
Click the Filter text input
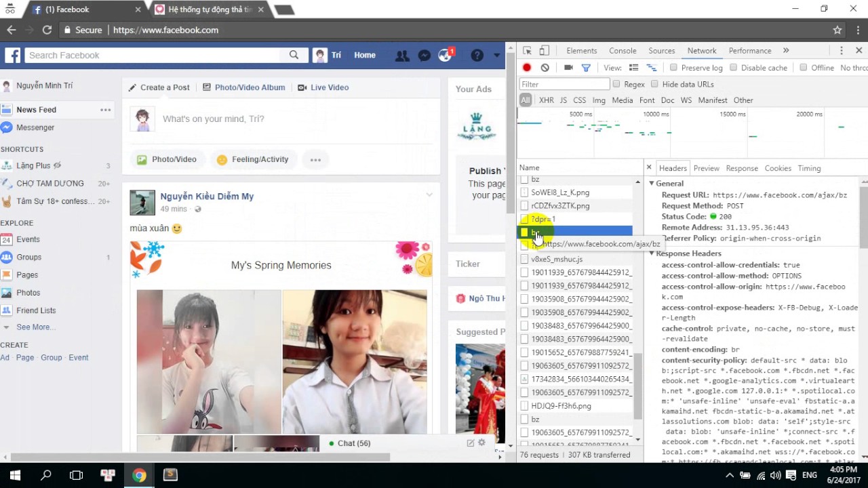point(565,84)
